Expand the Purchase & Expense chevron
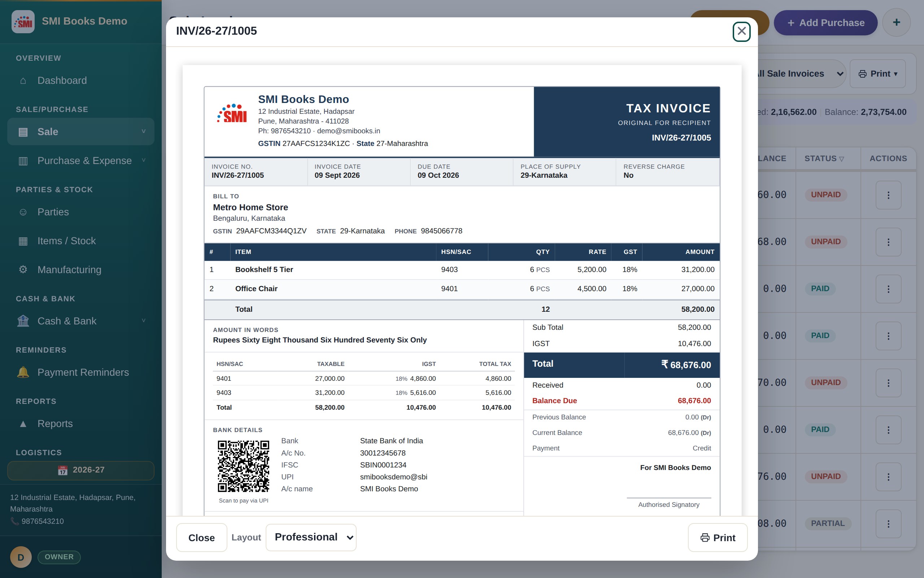924x578 pixels. coord(144,160)
